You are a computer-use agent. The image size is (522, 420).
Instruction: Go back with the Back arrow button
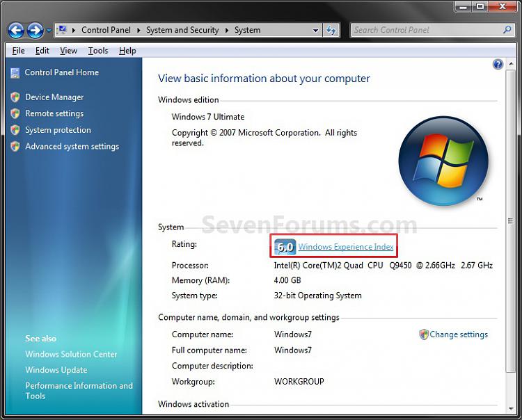(x=16, y=31)
